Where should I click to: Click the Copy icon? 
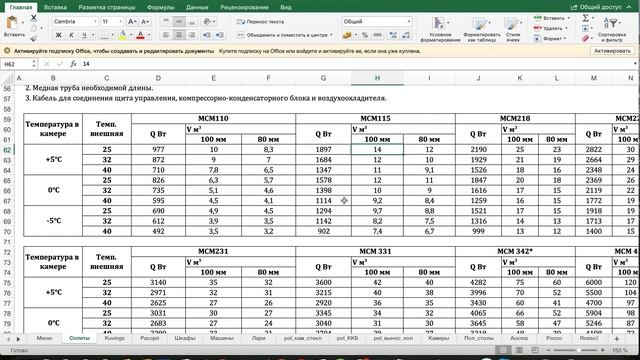34,28
